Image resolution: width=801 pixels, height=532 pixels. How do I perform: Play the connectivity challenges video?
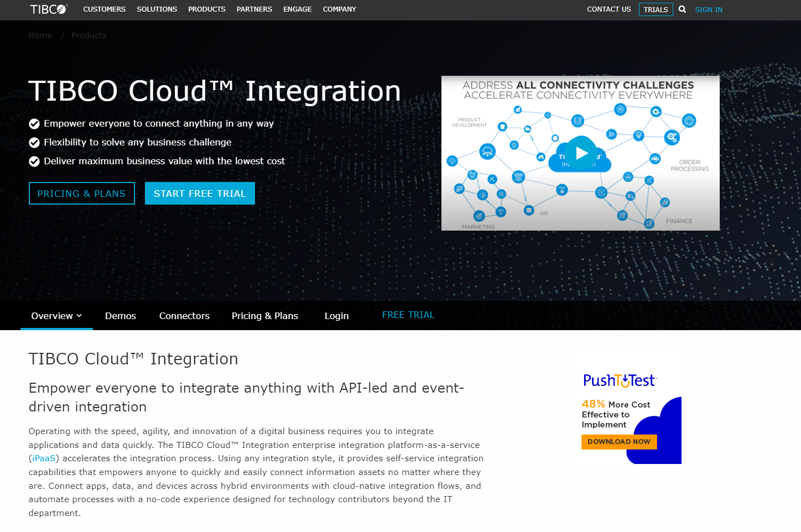581,153
